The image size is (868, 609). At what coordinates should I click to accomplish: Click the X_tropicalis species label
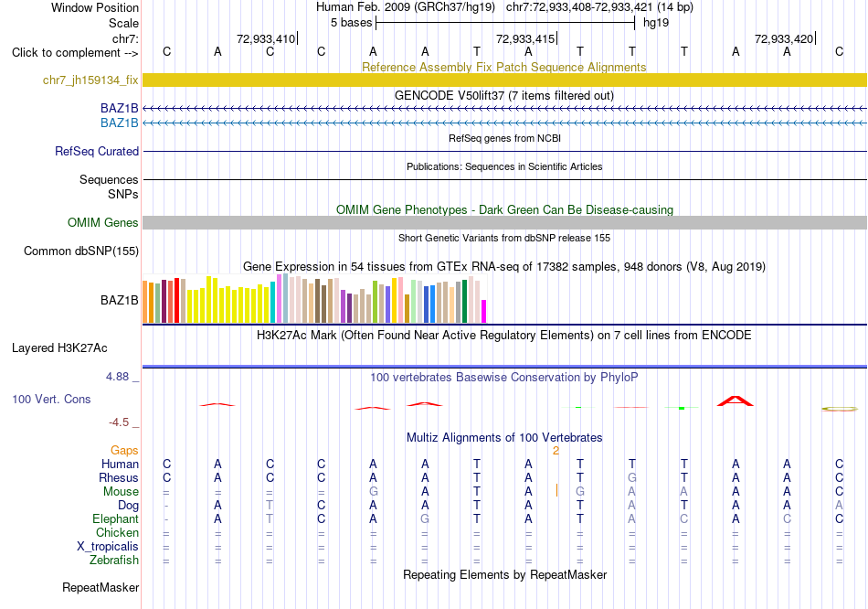(x=108, y=547)
